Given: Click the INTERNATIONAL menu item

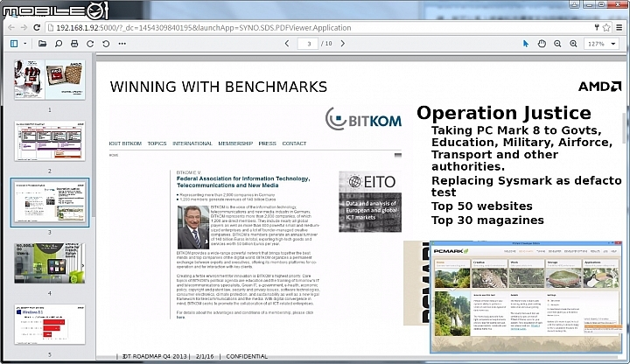Looking at the screenshot, I should click(x=192, y=143).
